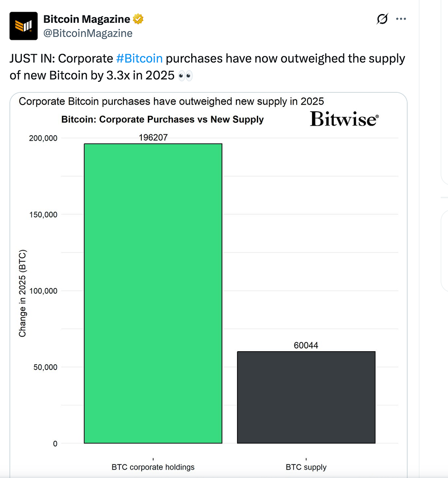The width and height of the screenshot is (448, 478).
Task: Click the green corporate holdings bar
Action: 153,293
